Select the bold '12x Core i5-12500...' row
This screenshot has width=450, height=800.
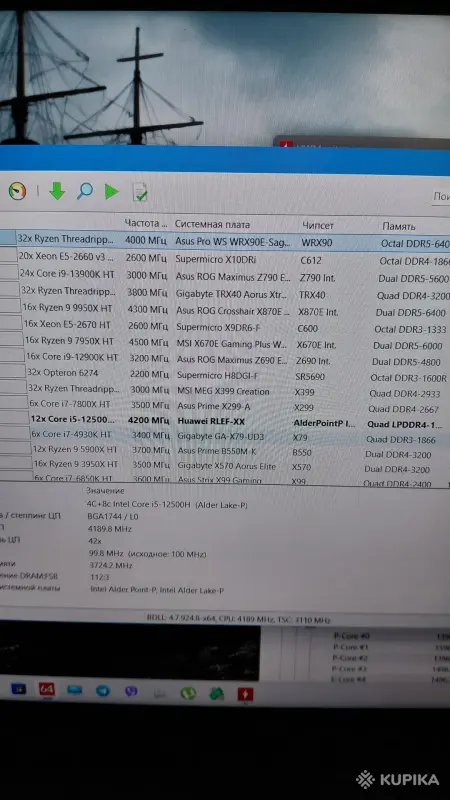(x=225, y=421)
